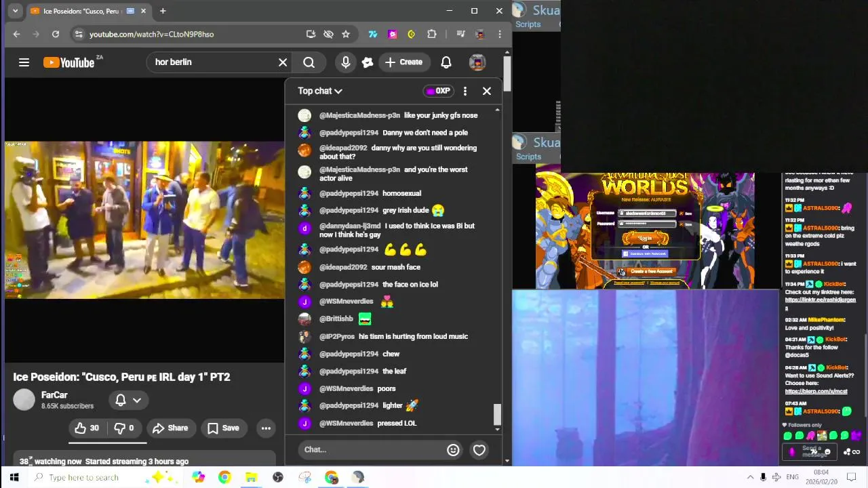This screenshot has height=488, width=868.
Task: Close the live chat panel
Action: point(487,91)
